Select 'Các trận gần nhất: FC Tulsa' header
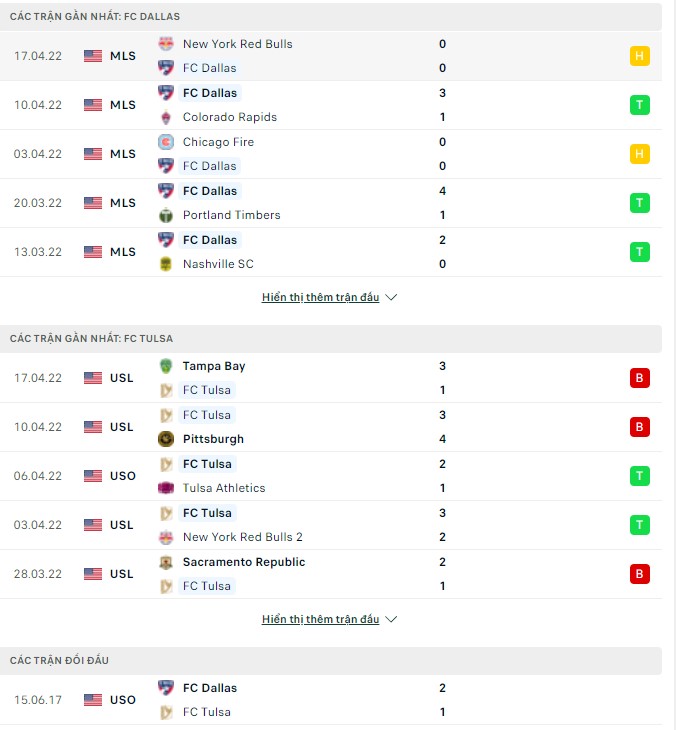Screen dimensions: 676x730 click(91, 339)
